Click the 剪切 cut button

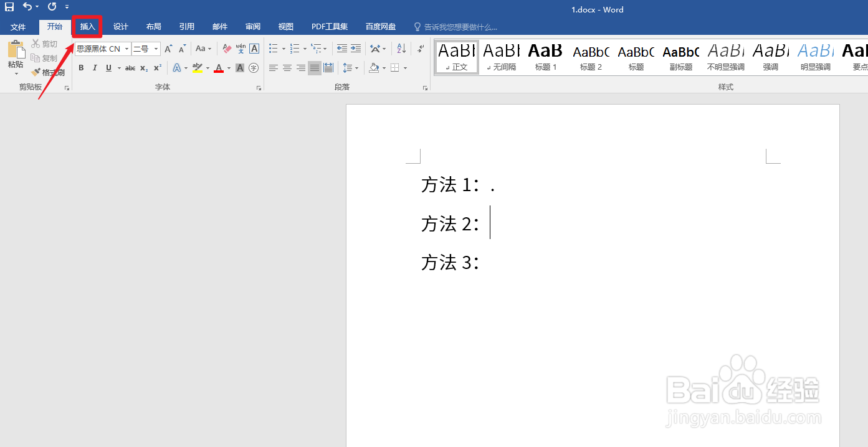click(44, 44)
